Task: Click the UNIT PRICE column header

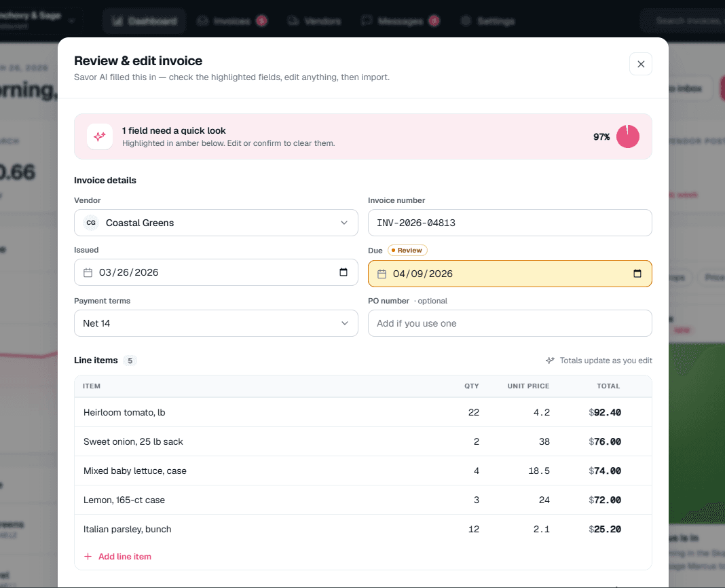Action: coord(529,386)
